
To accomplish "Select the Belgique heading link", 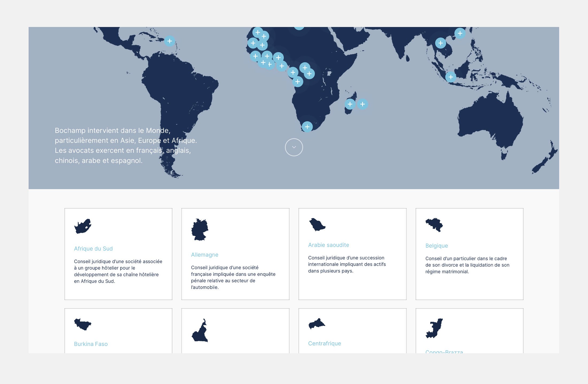I will click(x=436, y=246).
